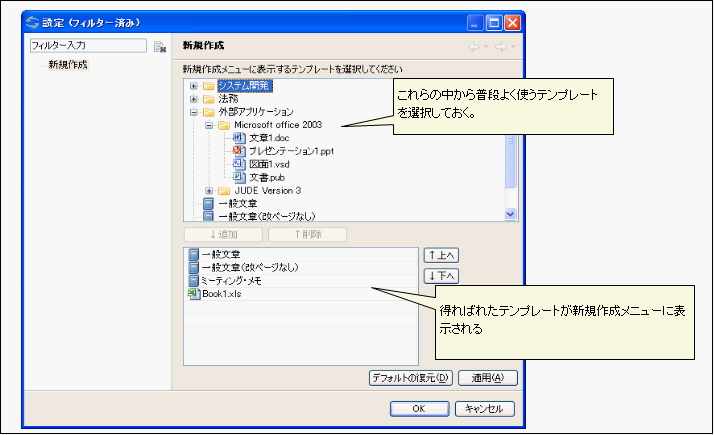714x435 pixels.
Task: Click the template tree scrollbar thumb
Action: (510, 161)
